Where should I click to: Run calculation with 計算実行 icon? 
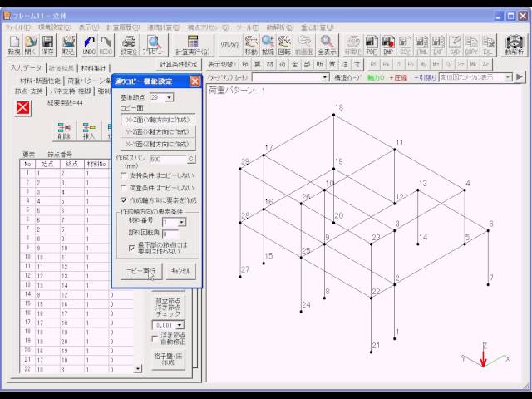point(192,45)
